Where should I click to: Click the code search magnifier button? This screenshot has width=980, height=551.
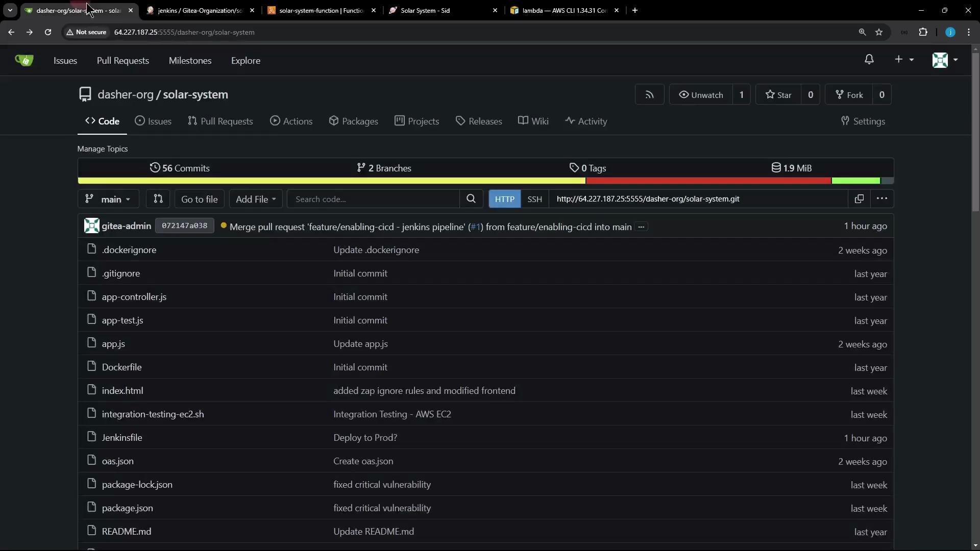click(x=471, y=199)
